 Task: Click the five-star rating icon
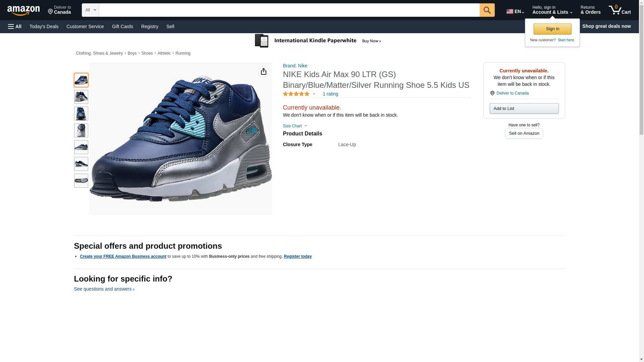[296, 94]
